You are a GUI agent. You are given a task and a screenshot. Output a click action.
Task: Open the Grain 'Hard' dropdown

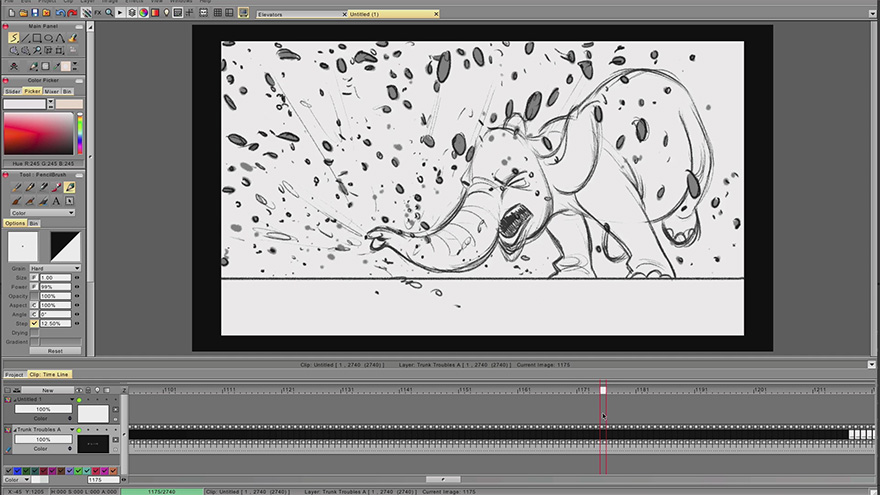pos(54,268)
